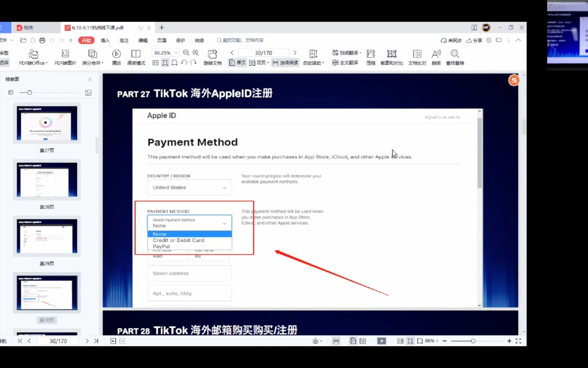The image size is (588, 368).
Task: Click the orange floating assistant icon
Action: point(514,80)
